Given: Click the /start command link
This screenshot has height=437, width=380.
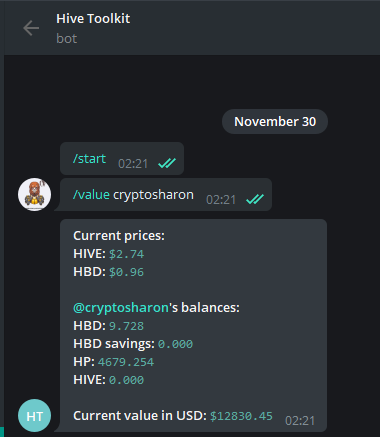Looking at the screenshot, I should (x=89, y=159).
